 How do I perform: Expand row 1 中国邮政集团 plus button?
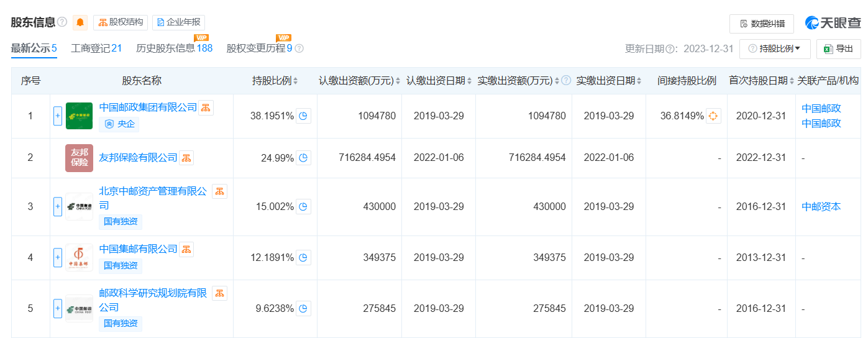[x=58, y=116]
